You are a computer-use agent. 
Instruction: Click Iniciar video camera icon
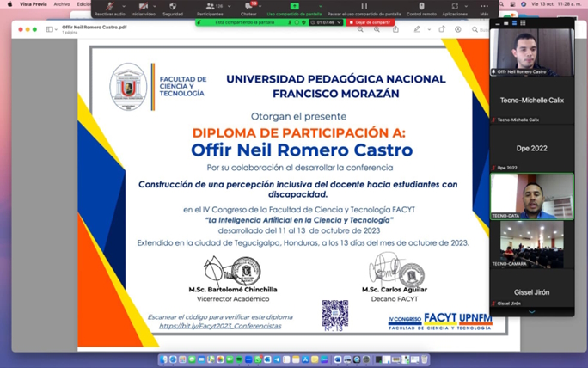(143, 8)
